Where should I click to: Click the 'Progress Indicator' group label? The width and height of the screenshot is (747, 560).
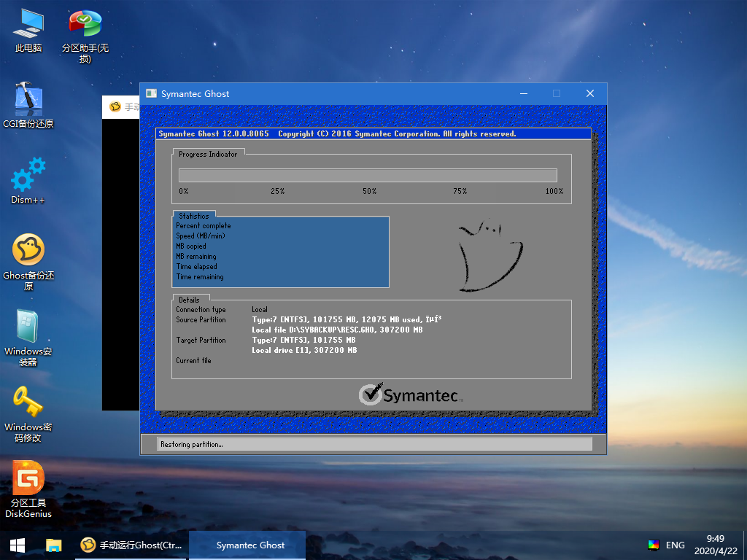[208, 155]
